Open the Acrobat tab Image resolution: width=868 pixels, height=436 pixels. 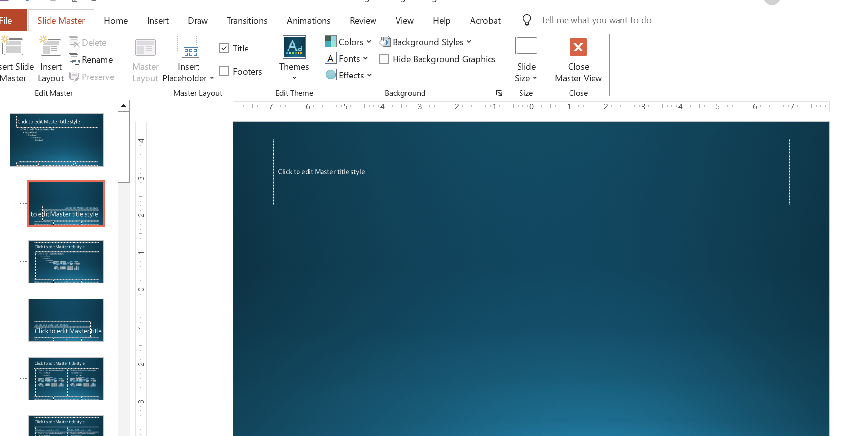(x=485, y=20)
